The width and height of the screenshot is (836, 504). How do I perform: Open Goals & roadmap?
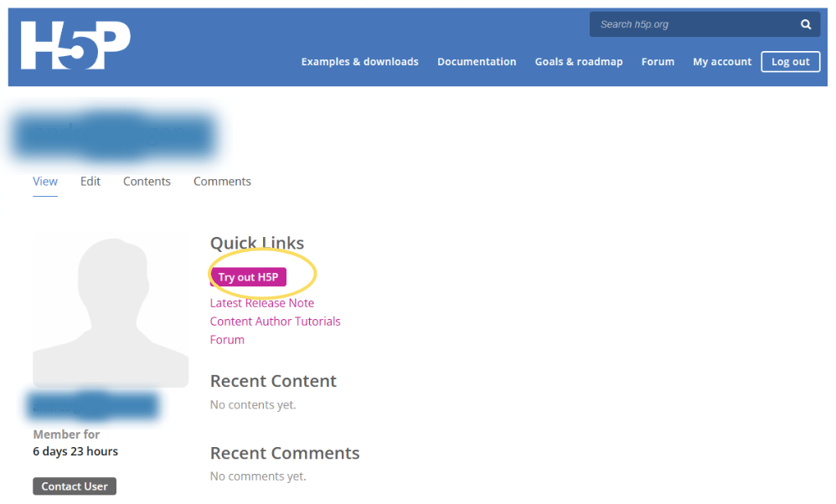[x=579, y=62]
